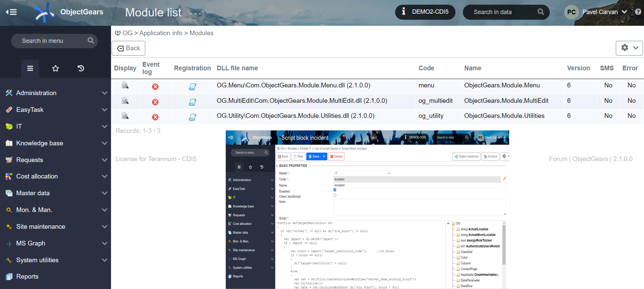Expand the Knowledge base chevron
The image size is (644, 289).
(x=105, y=143)
